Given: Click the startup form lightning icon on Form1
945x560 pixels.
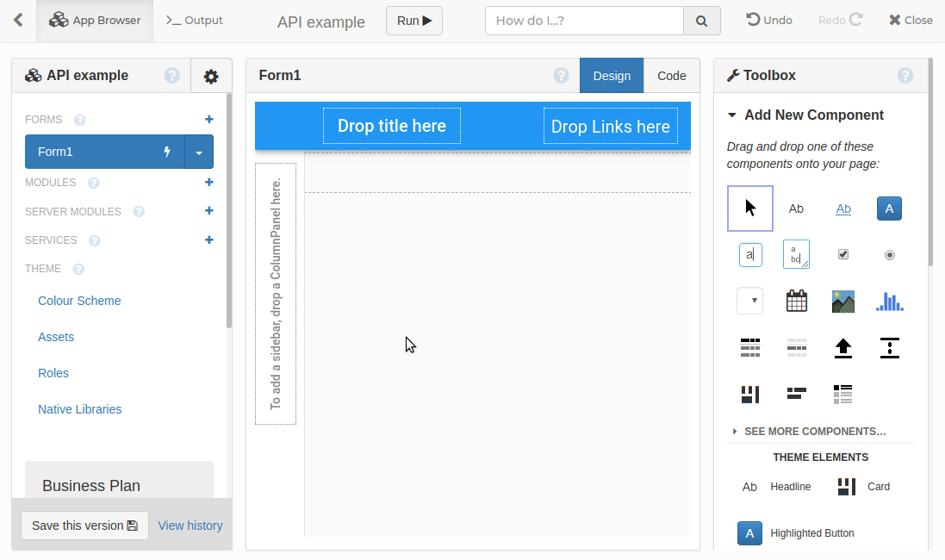Looking at the screenshot, I should click(168, 152).
